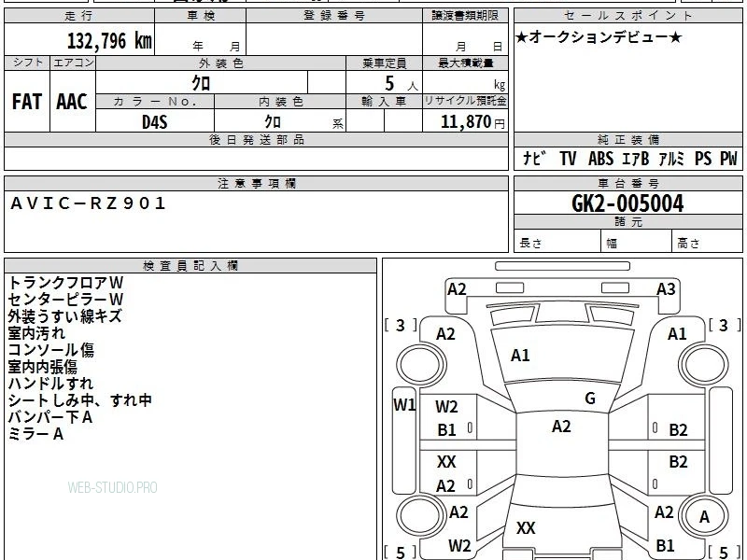
Task: Select the 走行 column header
Action: point(79,16)
